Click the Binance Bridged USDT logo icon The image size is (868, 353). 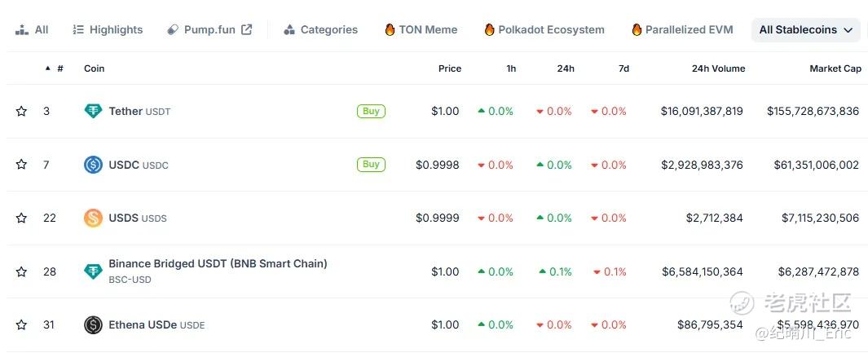94,271
